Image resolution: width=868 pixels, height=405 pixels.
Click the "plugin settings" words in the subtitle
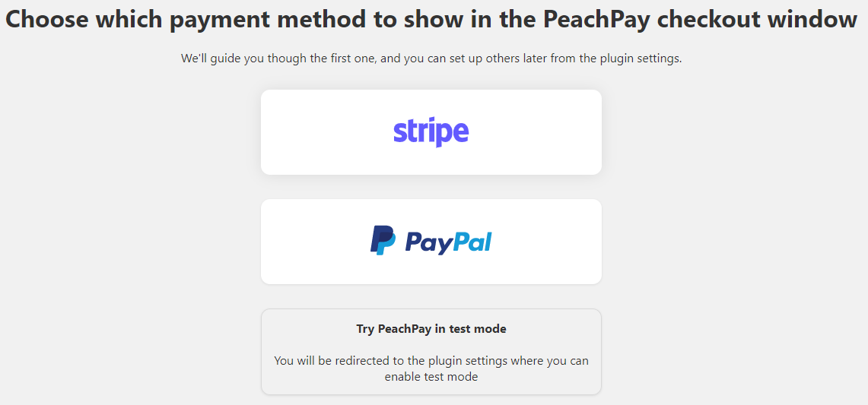pos(640,59)
